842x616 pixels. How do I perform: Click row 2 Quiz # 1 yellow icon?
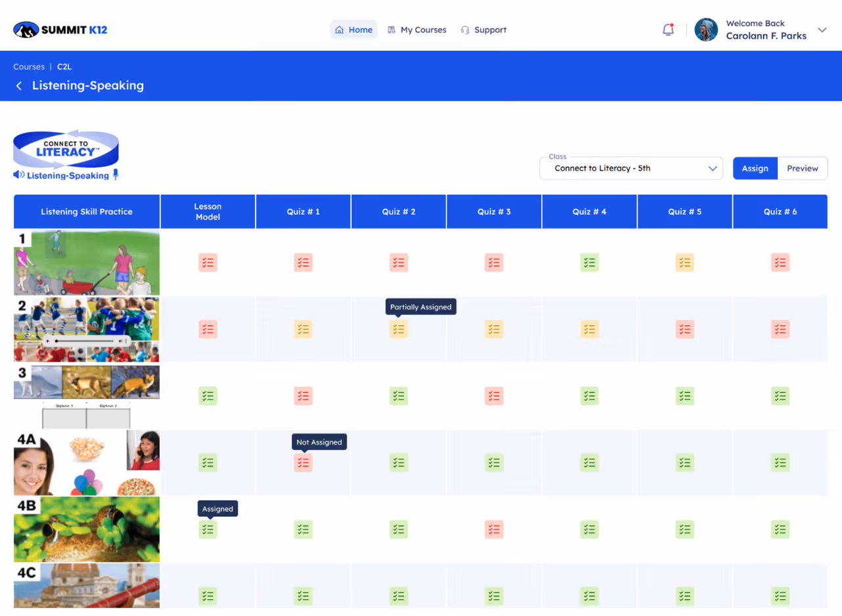[303, 329]
